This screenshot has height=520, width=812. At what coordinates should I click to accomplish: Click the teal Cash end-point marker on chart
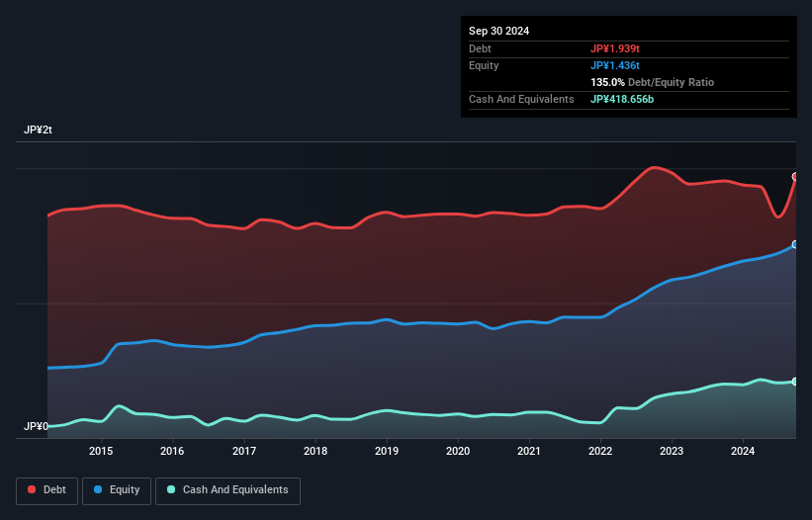[795, 382]
